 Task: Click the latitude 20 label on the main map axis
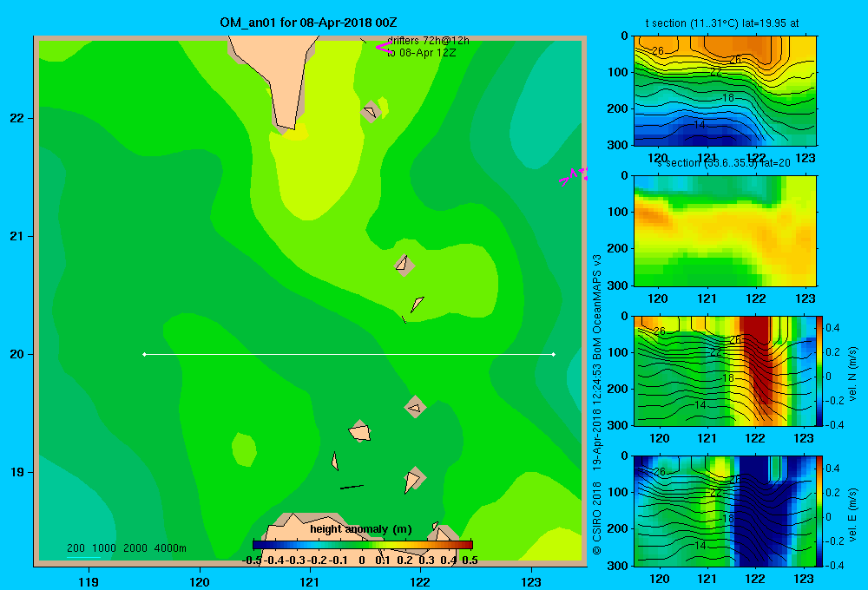pos(16,354)
